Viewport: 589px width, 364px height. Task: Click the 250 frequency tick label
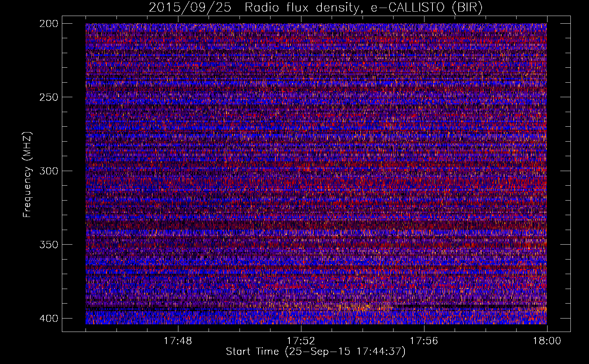48,97
